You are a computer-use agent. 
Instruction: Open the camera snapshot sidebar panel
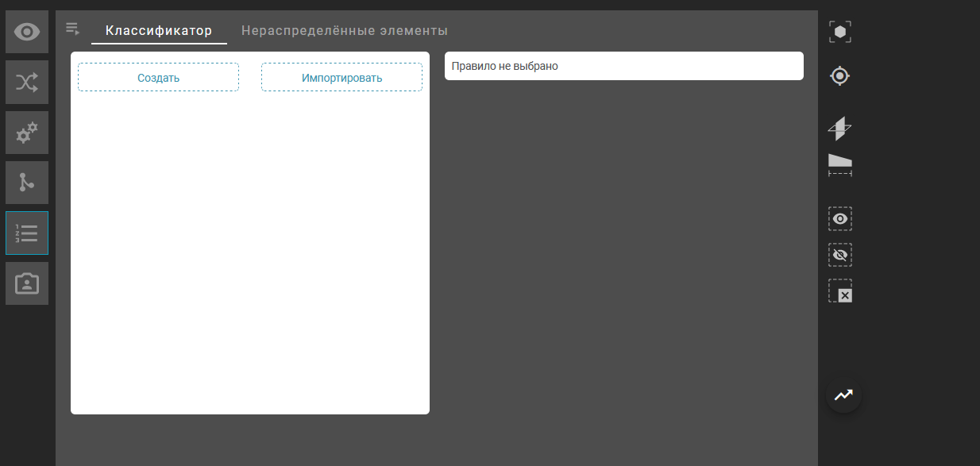click(x=27, y=283)
